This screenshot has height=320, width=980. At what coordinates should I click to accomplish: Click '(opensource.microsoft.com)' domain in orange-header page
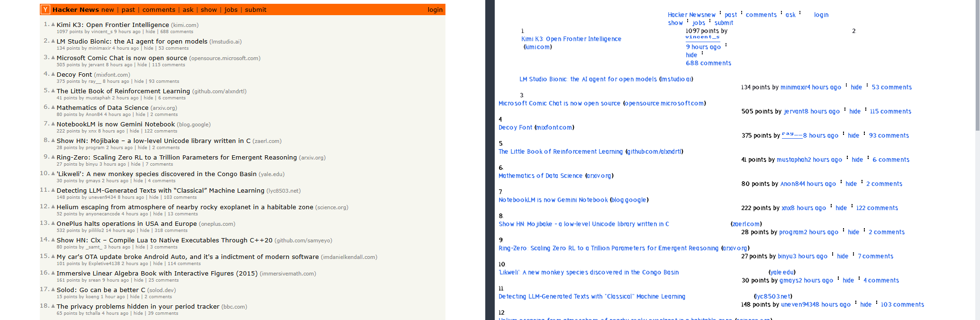tap(225, 58)
